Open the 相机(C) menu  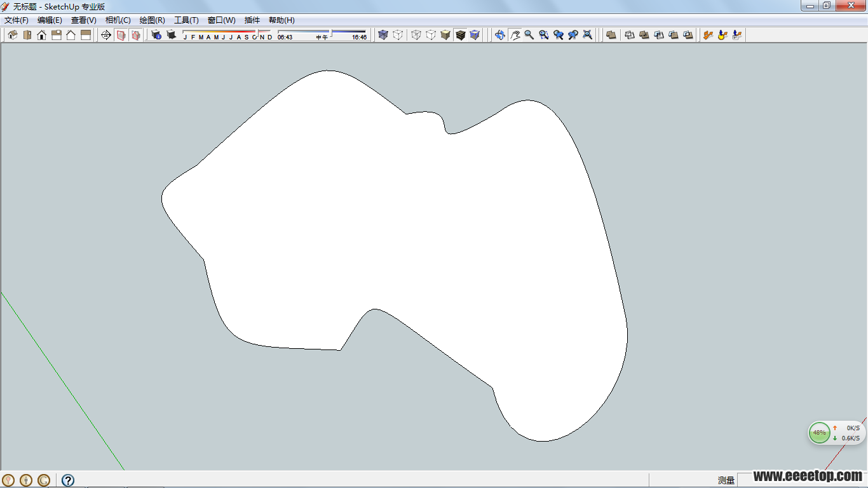coord(118,20)
